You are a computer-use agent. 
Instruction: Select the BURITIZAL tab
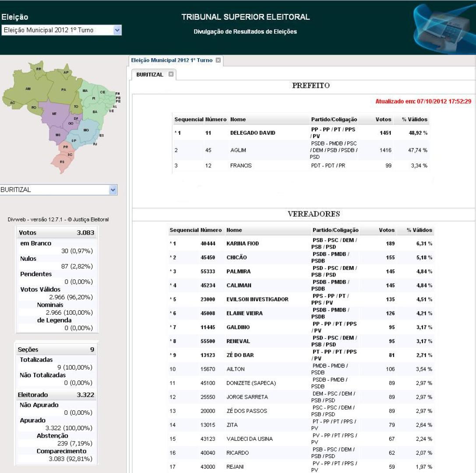pyautogui.click(x=150, y=75)
